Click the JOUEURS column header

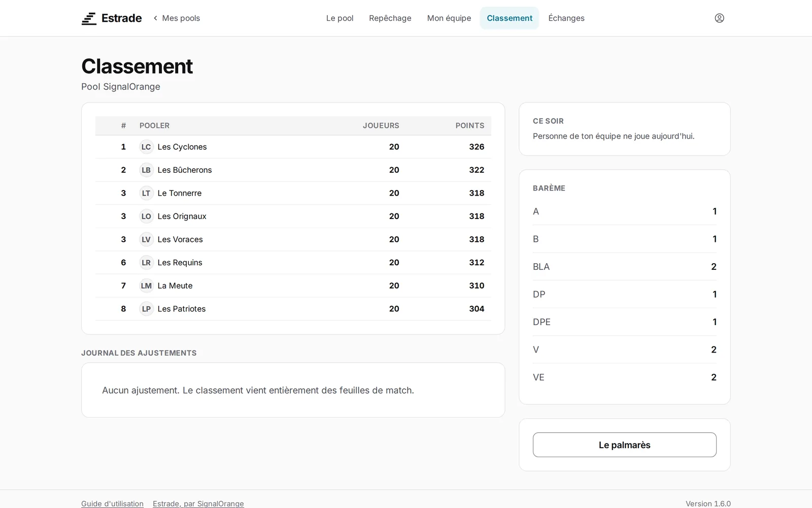(381, 125)
